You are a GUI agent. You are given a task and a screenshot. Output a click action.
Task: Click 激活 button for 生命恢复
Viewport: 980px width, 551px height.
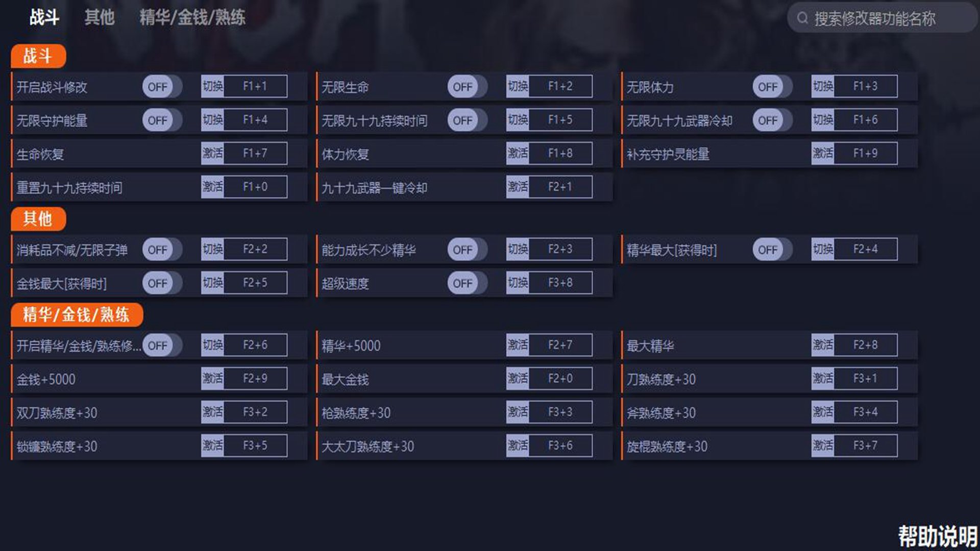point(212,153)
